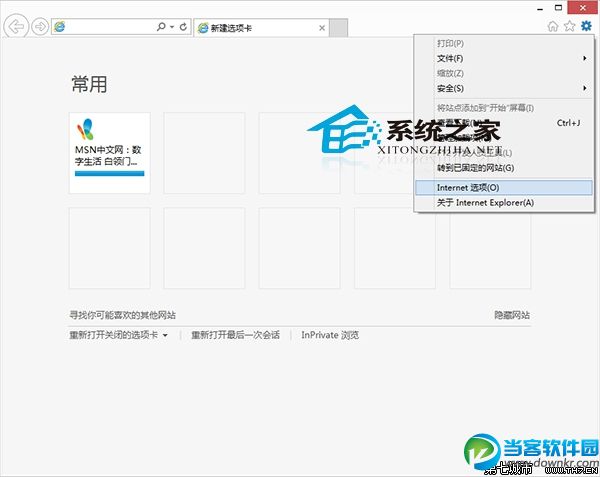The height and width of the screenshot is (477, 600).
Task: Click the Tools gear icon
Action: coord(586,26)
